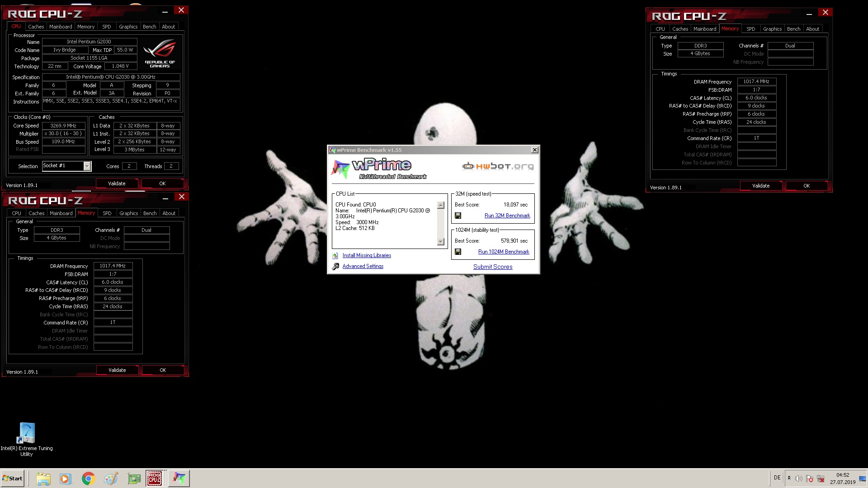
Task: Click Validate in right CPU-Z window
Action: pos(761,186)
